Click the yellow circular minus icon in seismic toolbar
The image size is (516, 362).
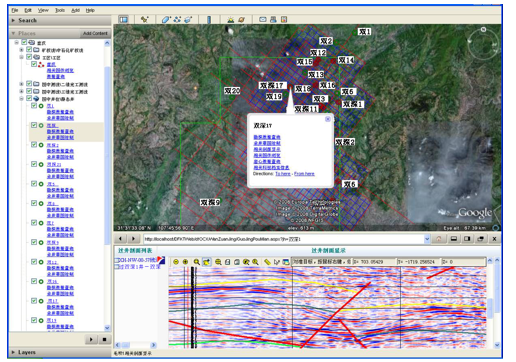(x=176, y=262)
